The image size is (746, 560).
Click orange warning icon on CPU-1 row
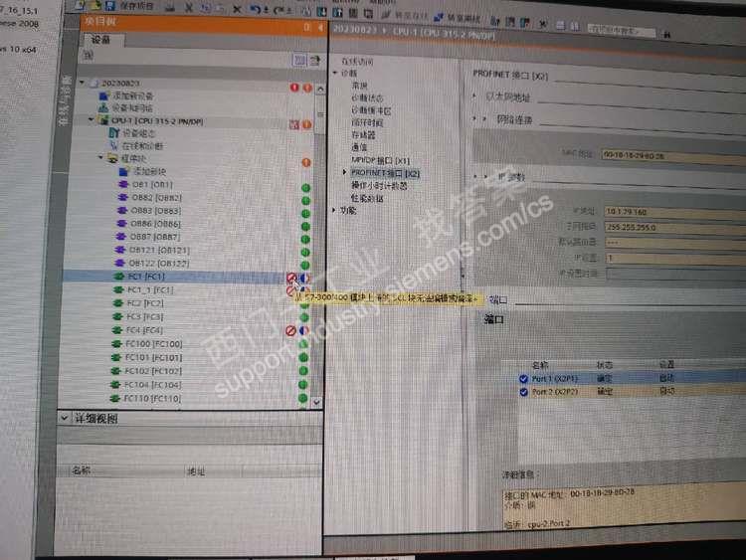(x=307, y=124)
